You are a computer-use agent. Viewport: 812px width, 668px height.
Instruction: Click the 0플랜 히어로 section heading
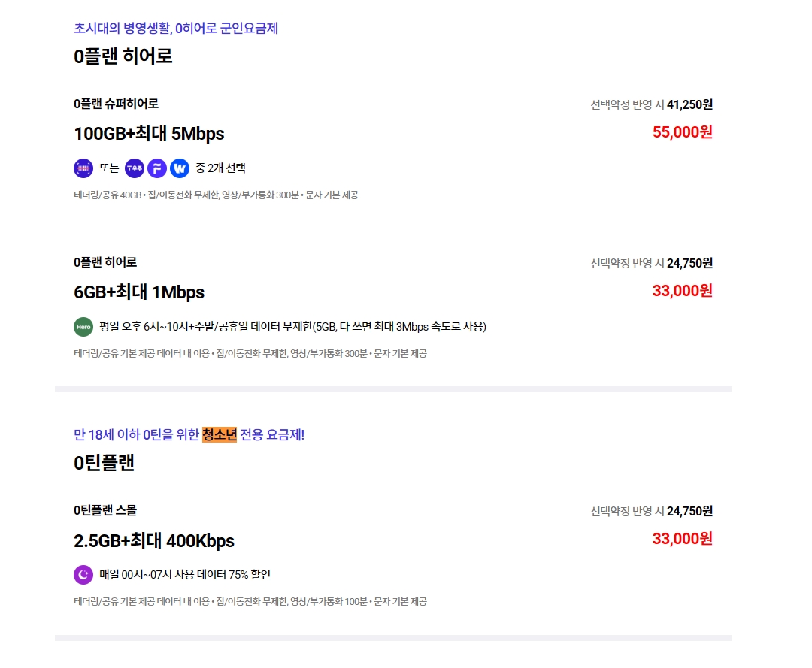pos(123,56)
